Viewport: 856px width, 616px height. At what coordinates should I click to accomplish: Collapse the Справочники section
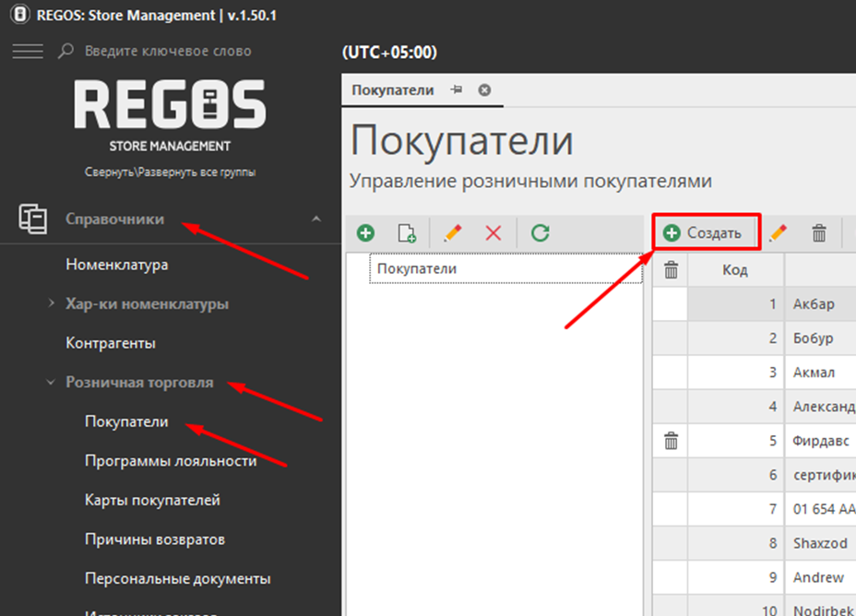point(316,219)
